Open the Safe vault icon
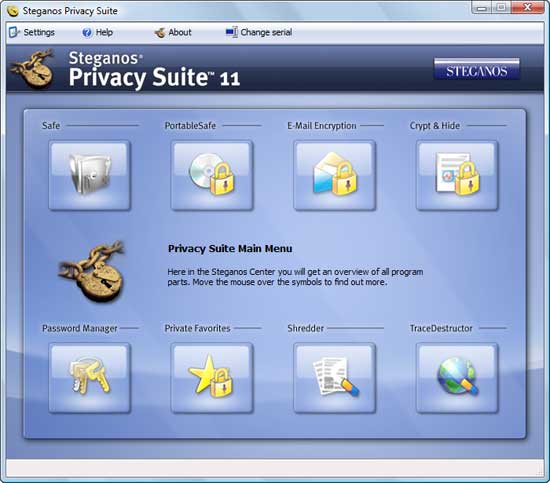 pos(89,175)
